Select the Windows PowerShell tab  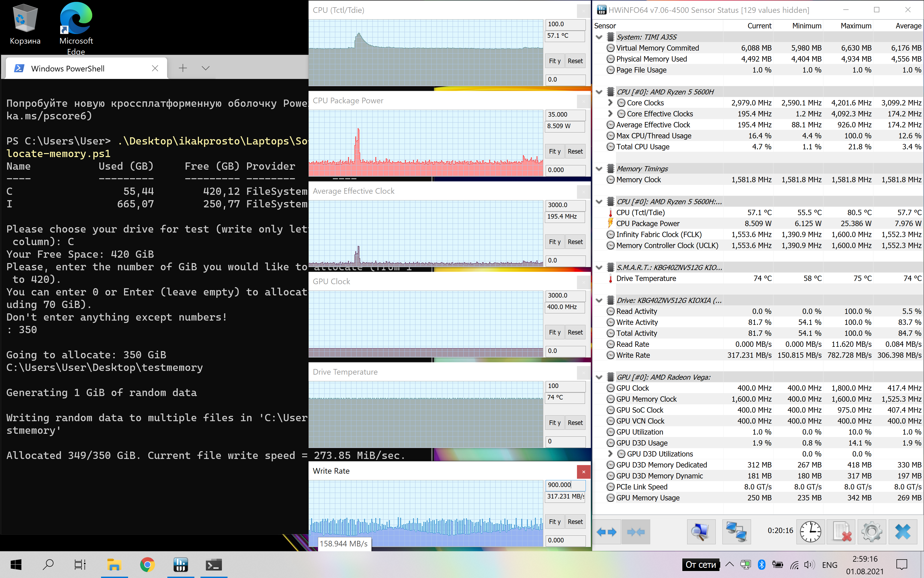pyautogui.click(x=87, y=68)
